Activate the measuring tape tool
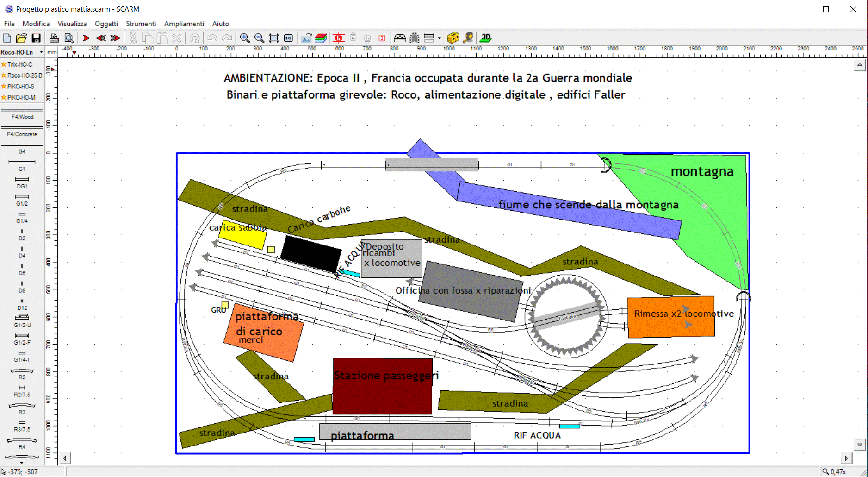 pos(468,38)
